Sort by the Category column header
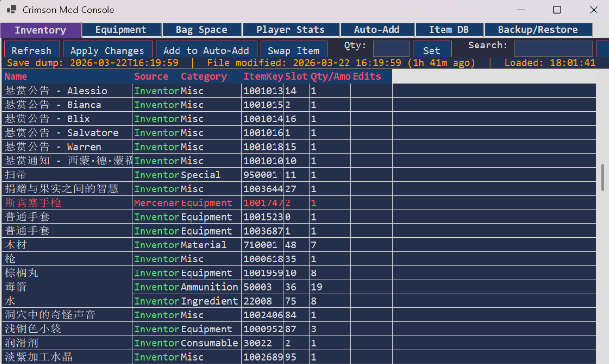The width and height of the screenshot is (609, 364). click(203, 77)
